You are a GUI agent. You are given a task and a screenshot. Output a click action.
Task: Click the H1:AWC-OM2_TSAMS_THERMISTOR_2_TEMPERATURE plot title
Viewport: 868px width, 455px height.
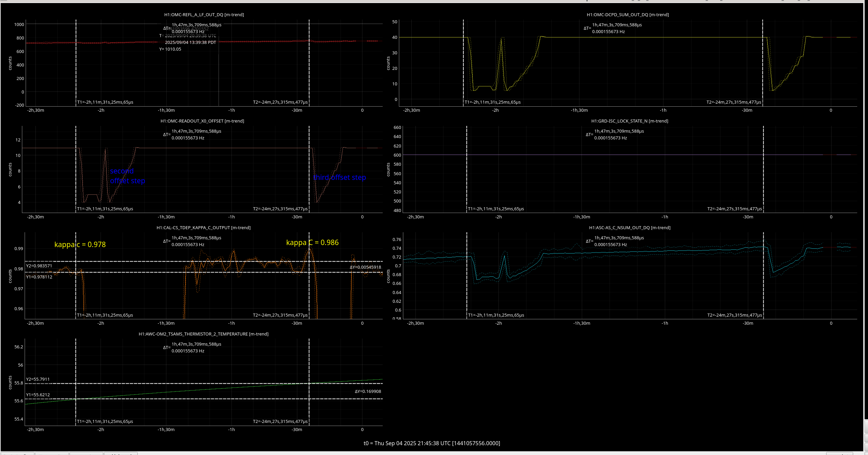point(204,334)
